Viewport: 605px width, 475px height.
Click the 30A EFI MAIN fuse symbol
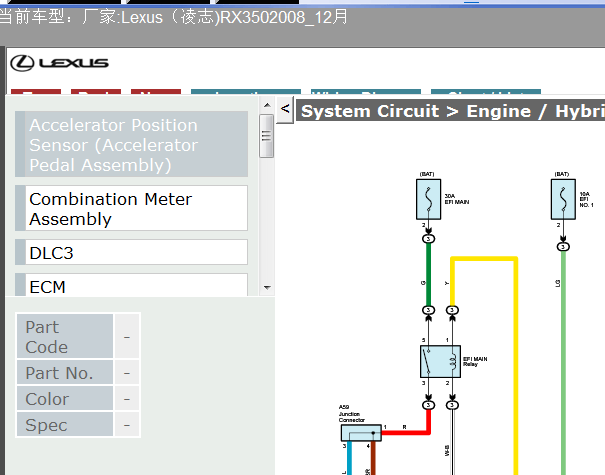(428, 199)
